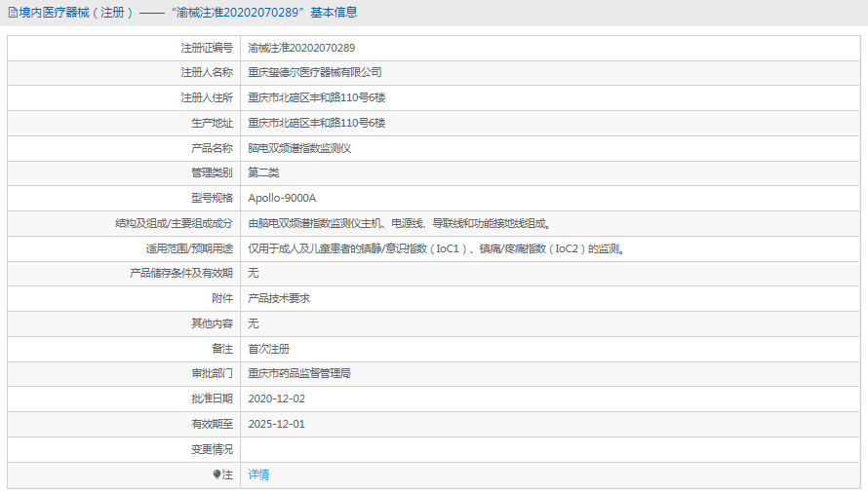The height and width of the screenshot is (493, 868).
Task: Click the 变更情况 label
Action: 212,449
